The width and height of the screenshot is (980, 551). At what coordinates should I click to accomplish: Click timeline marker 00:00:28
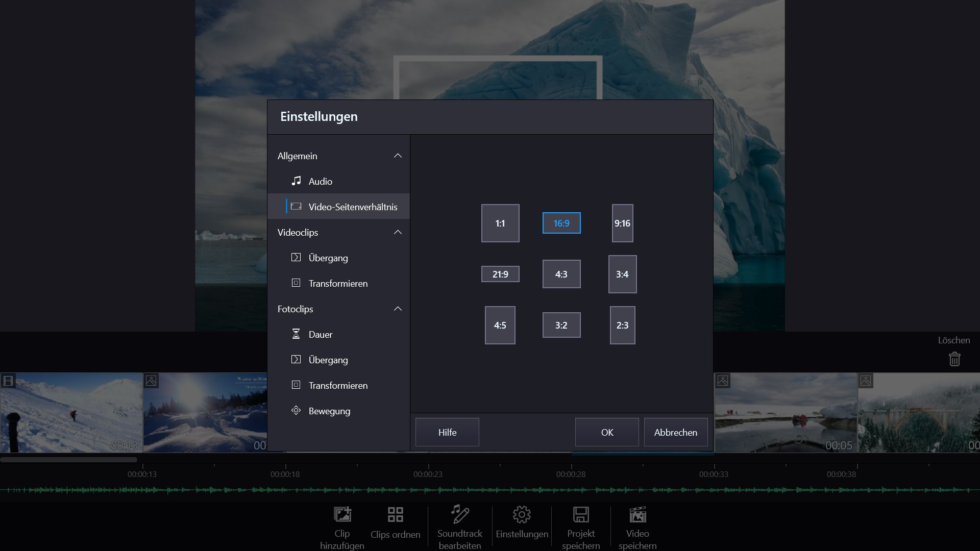(x=571, y=474)
